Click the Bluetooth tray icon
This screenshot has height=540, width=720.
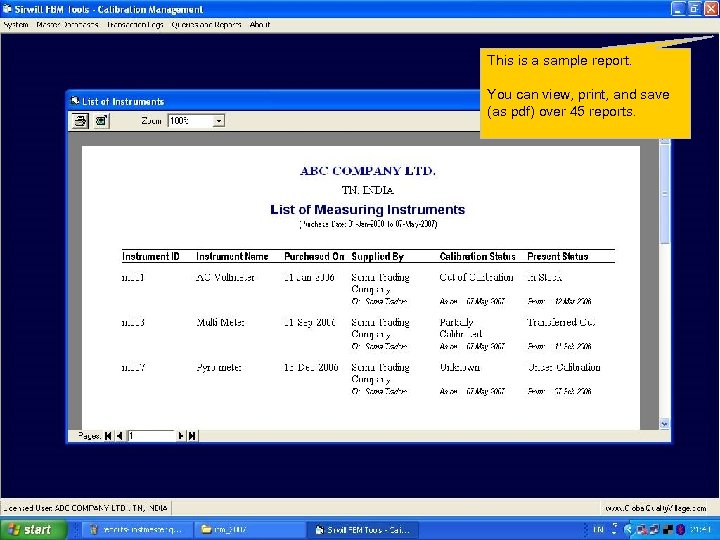(x=681, y=529)
